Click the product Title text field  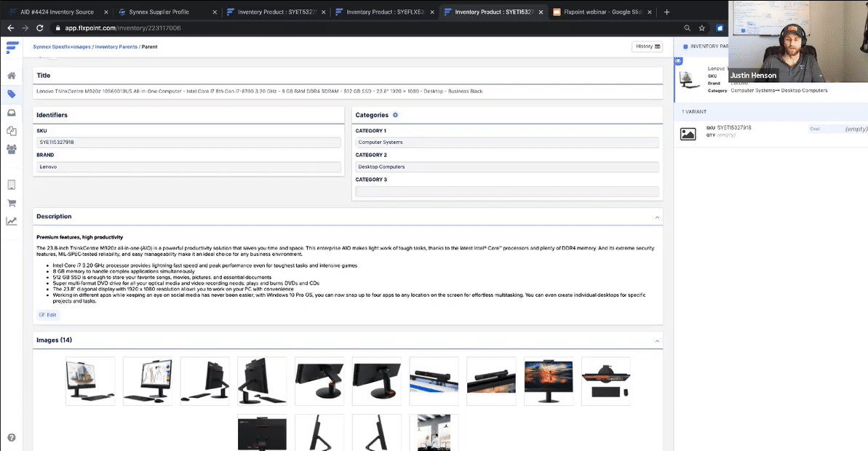click(348, 92)
